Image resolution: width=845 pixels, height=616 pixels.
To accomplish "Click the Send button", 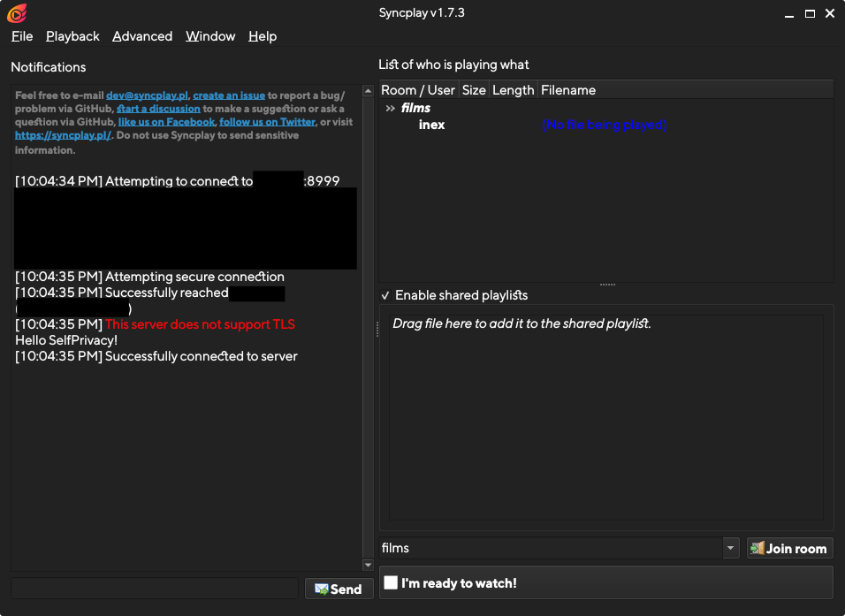I will (x=339, y=589).
